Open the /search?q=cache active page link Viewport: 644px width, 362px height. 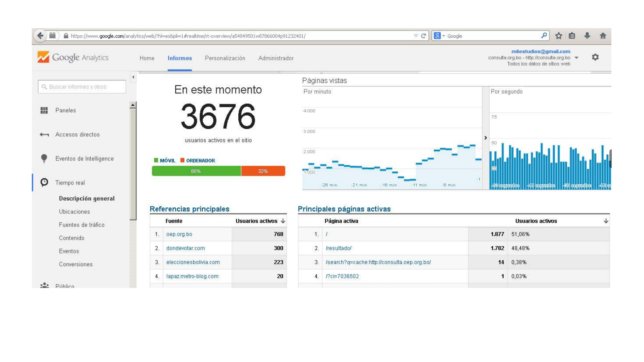[x=378, y=262]
